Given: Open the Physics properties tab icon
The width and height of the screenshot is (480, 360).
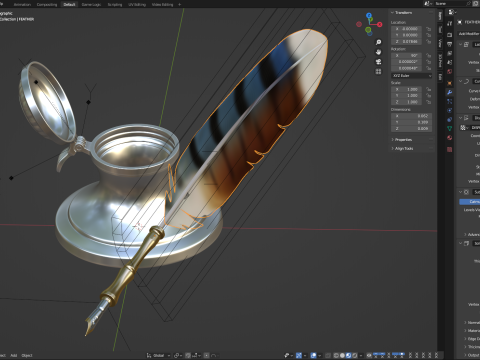Looking at the screenshot, I should 449,110.
